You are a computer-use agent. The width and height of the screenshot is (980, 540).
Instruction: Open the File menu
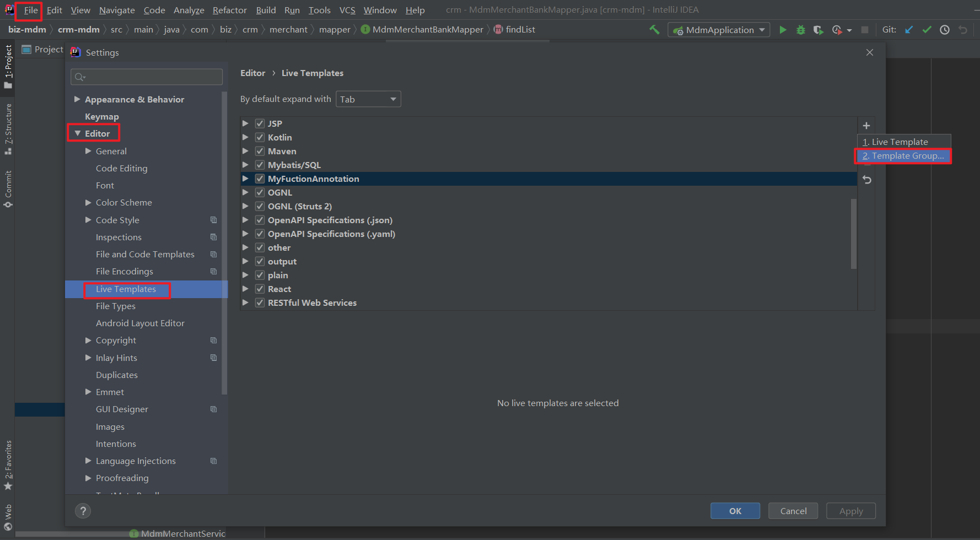pyautogui.click(x=31, y=10)
